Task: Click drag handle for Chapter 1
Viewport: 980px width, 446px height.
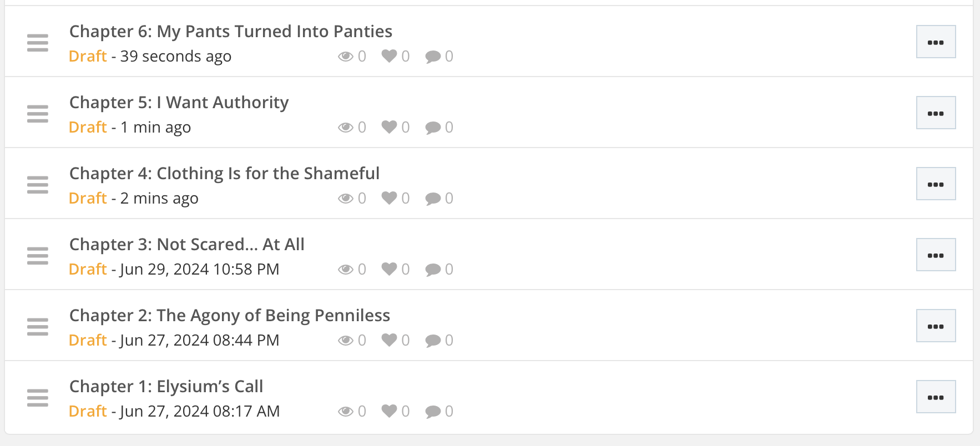Action: point(38,398)
